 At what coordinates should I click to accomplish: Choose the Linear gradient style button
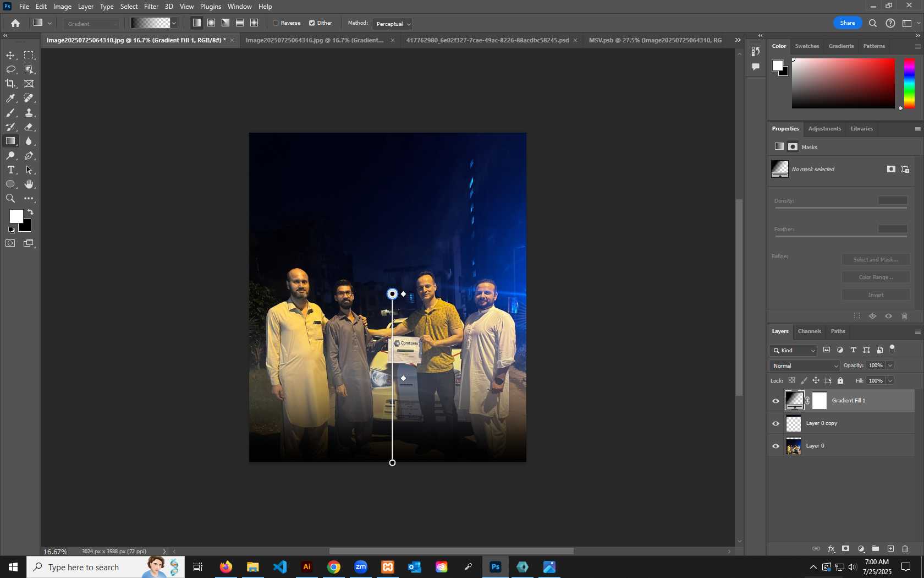197,23
